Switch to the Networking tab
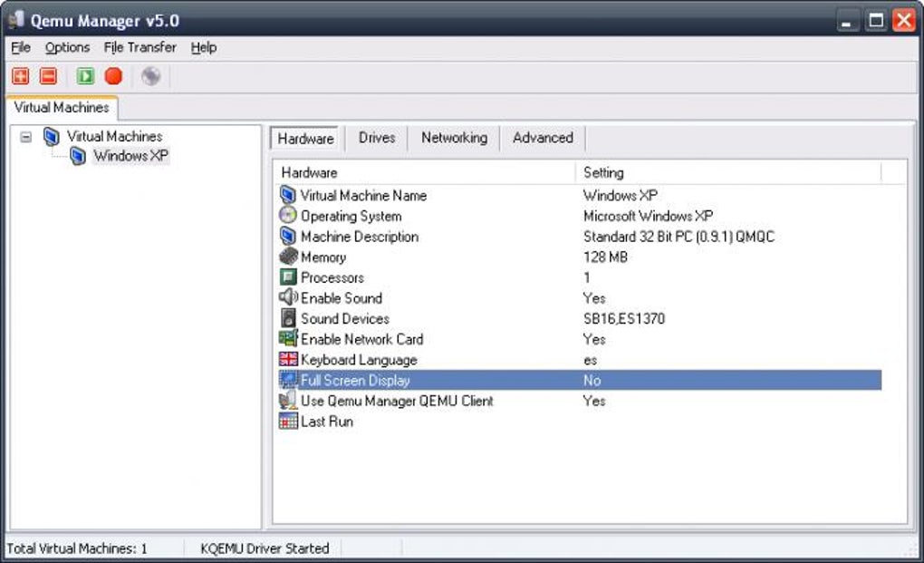 (454, 138)
